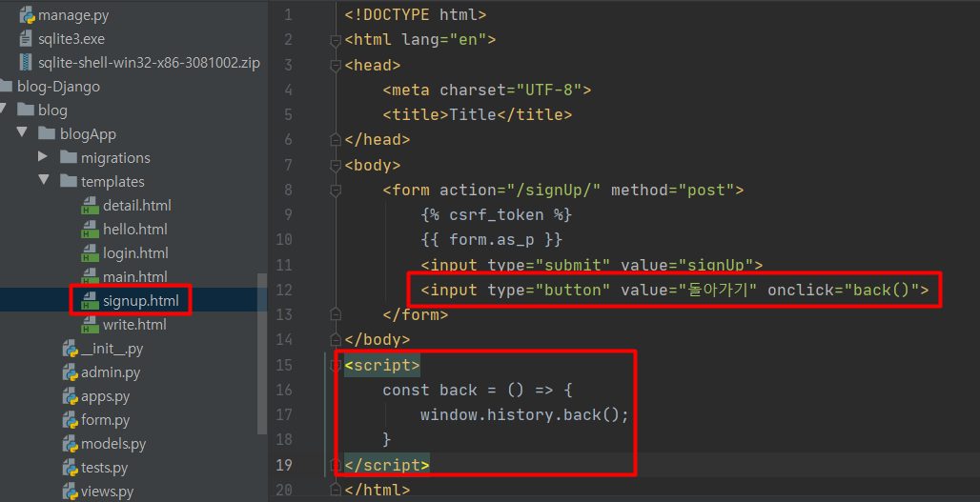
Task: Open hello.html from templates
Action: click(x=135, y=230)
